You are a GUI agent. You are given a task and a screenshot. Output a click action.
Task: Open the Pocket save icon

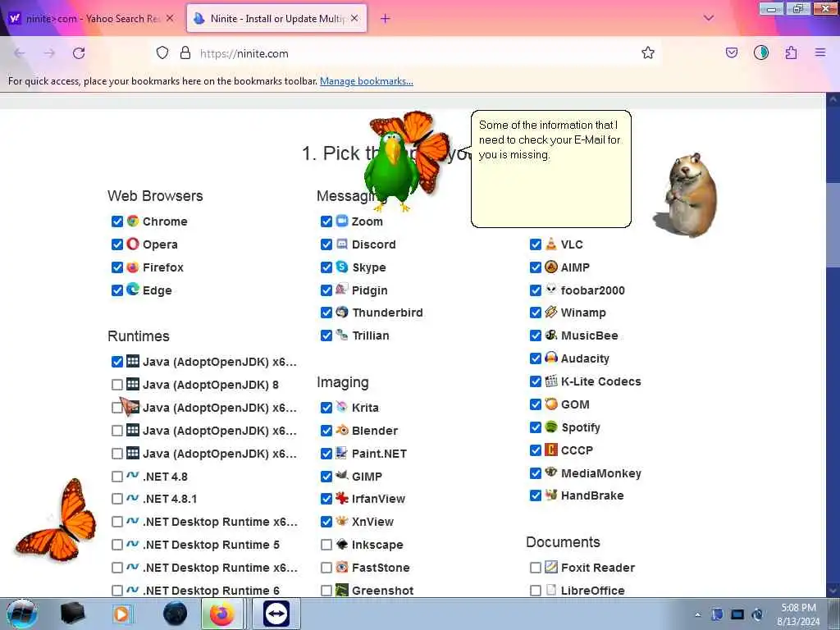pos(732,53)
